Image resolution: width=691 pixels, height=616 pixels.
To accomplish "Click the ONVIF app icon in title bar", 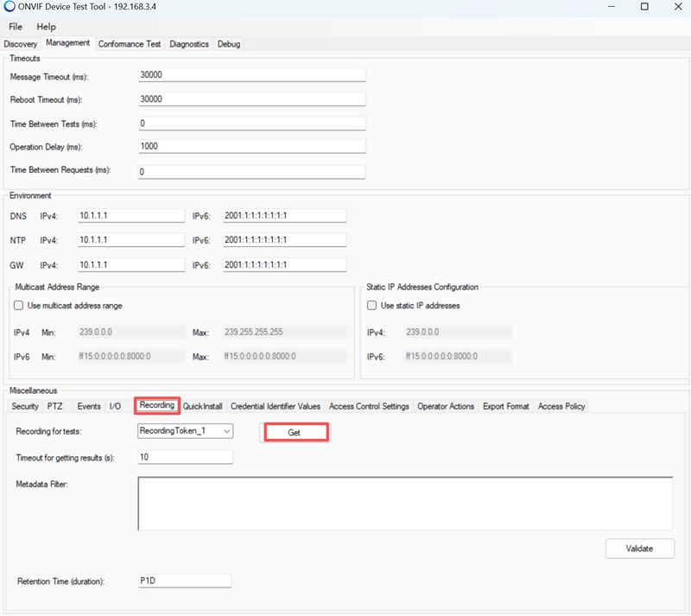I will [10, 7].
